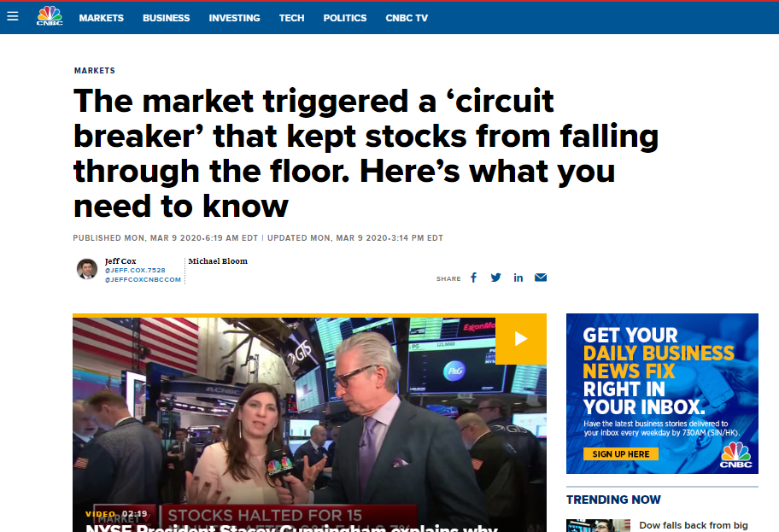
Task: Go to the Tech section
Action: point(291,18)
